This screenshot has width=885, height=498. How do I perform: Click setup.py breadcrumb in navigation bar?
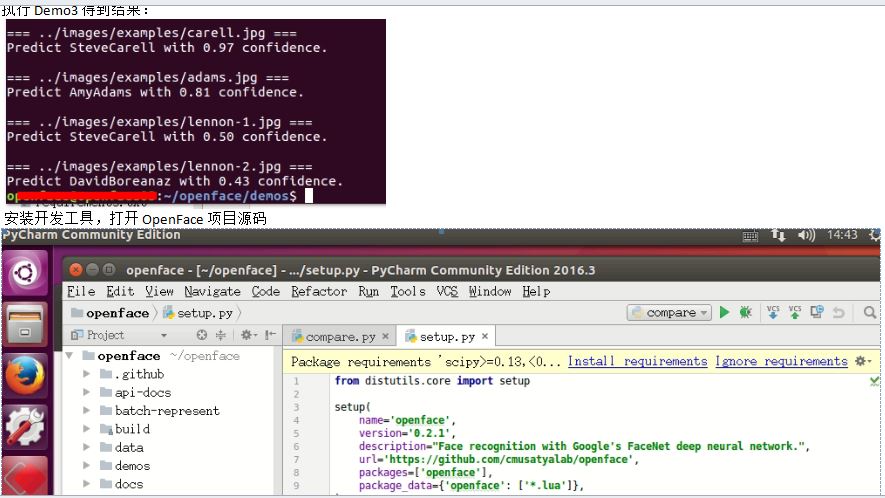point(198,313)
